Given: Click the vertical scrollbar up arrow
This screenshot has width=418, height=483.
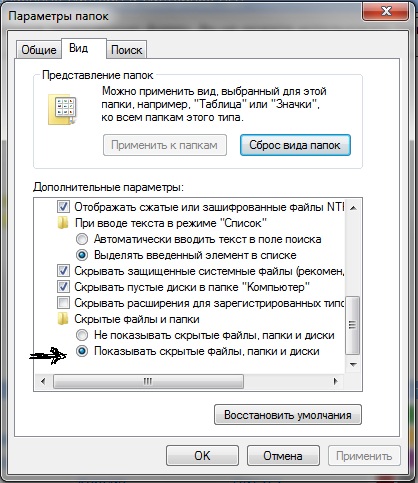Looking at the screenshot, I should (353, 208).
